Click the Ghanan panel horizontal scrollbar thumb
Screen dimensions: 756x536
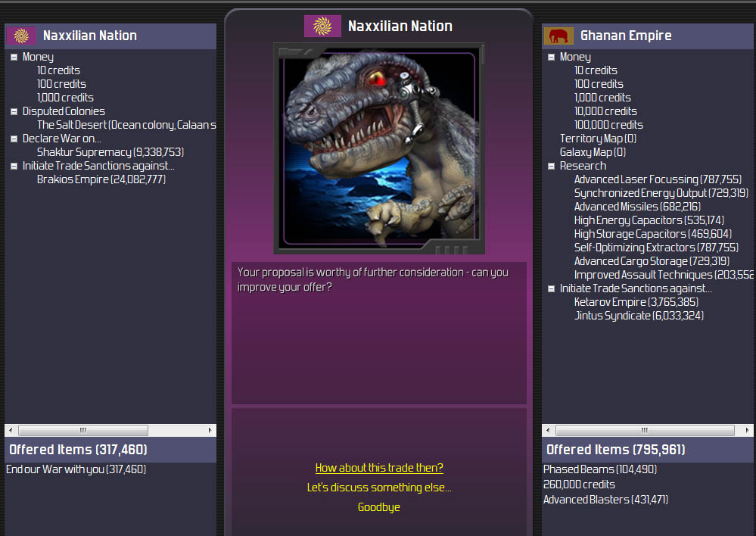click(x=645, y=430)
